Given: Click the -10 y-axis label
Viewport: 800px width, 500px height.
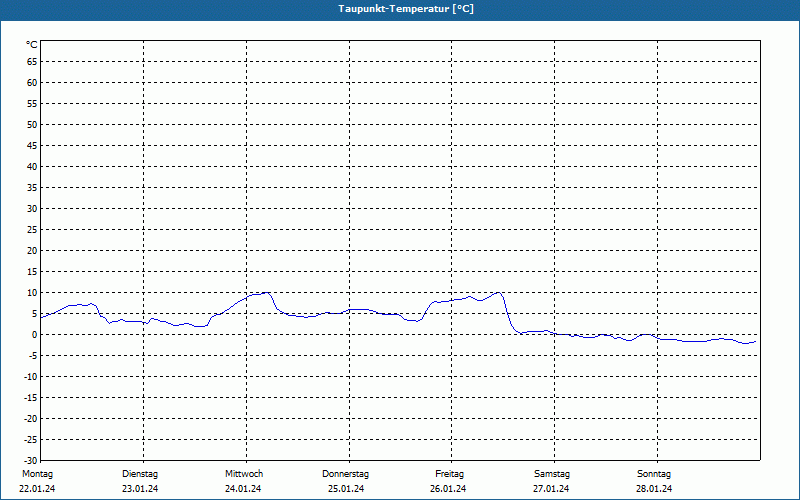Looking at the screenshot, I should [x=32, y=377].
